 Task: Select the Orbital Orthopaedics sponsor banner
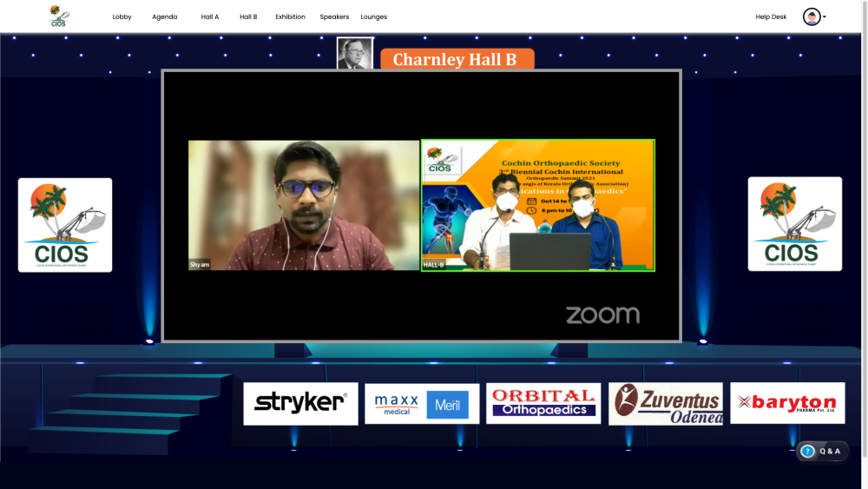coord(543,403)
